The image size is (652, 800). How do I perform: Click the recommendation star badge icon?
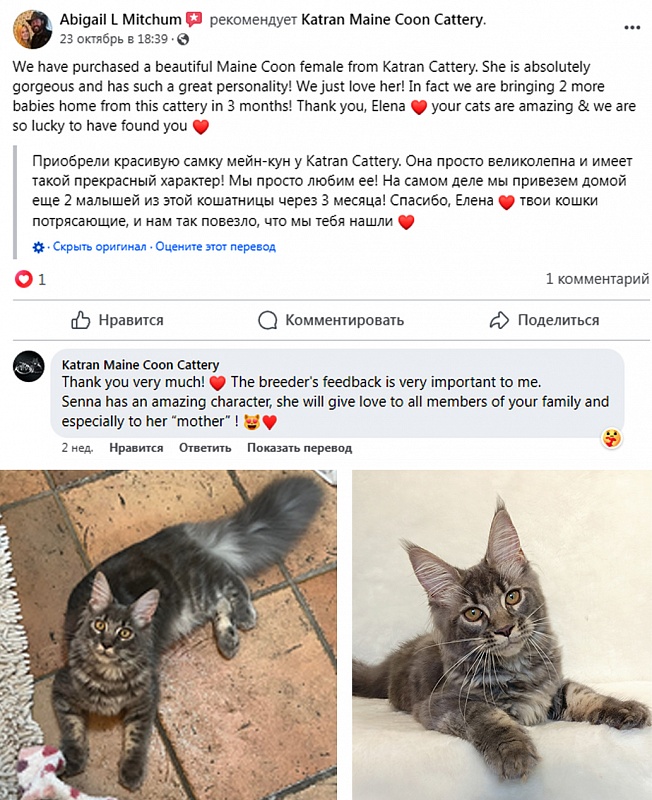[194, 19]
